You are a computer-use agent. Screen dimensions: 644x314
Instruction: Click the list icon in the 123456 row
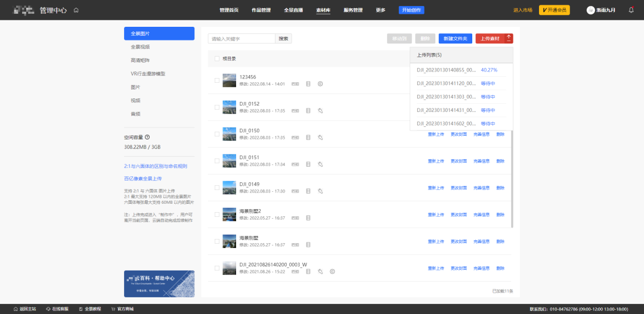[308, 84]
